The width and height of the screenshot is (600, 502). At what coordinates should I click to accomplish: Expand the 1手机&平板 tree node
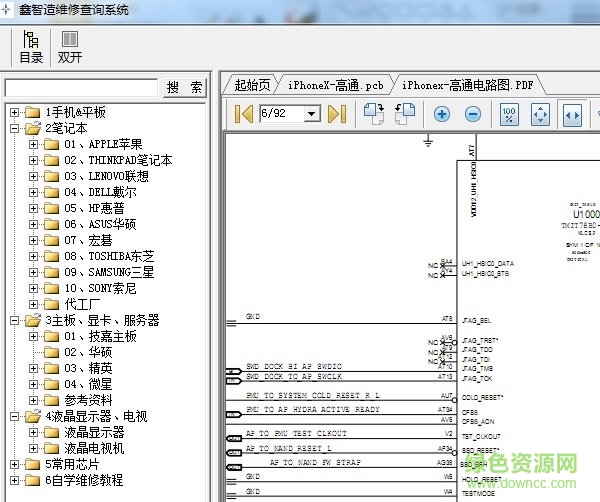[x=14, y=112]
